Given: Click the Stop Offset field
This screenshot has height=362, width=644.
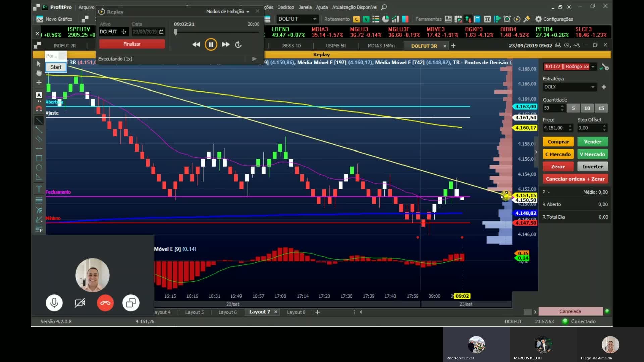Looking at the screenshot, I should click(x=590, y=128).
